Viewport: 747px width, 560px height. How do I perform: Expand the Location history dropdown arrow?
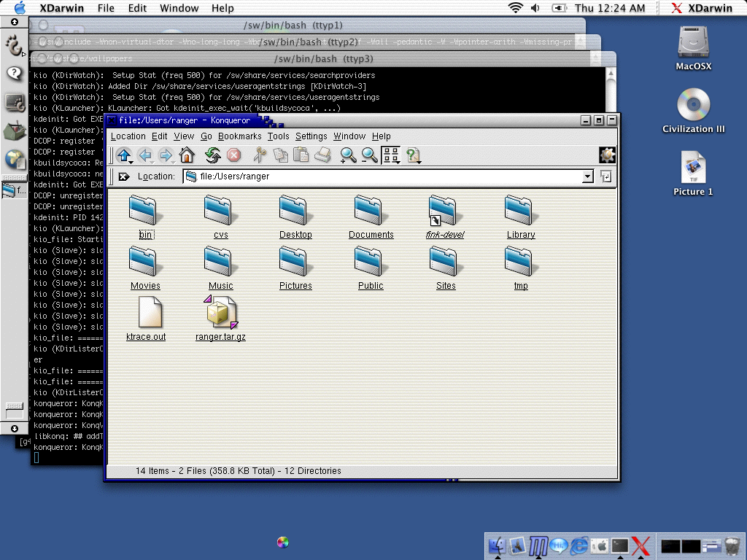(x=588, y=176)
